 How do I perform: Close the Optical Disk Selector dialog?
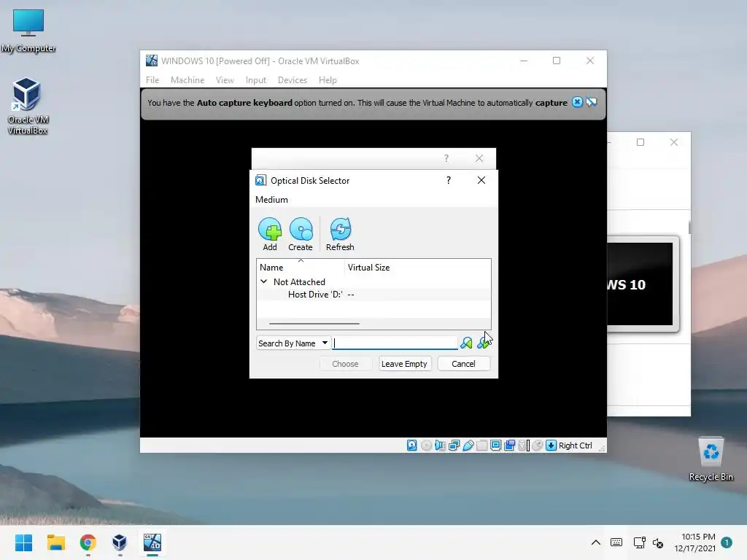point(481,180)
